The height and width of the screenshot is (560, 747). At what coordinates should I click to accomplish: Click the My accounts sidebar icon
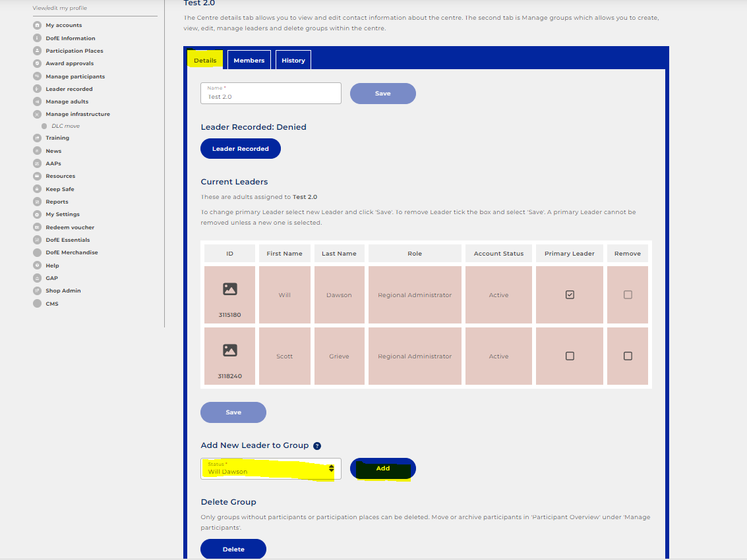37,25
